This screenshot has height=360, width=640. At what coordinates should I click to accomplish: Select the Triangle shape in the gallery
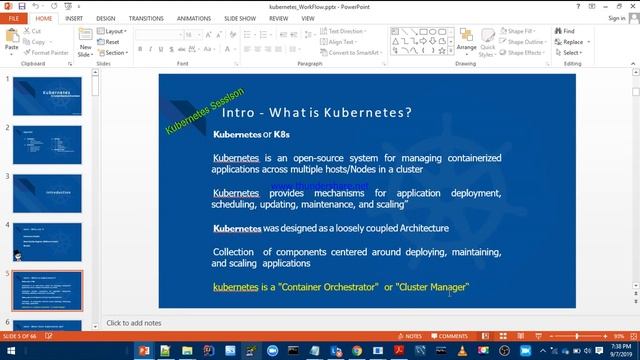point(395,41)
